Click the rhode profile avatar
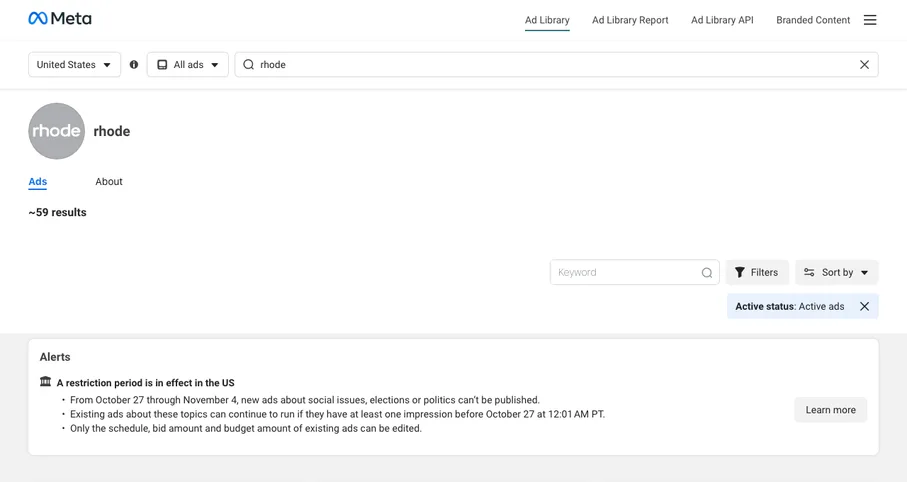The width and height of the screenshot is (907, 482). [x=57, y=131]
